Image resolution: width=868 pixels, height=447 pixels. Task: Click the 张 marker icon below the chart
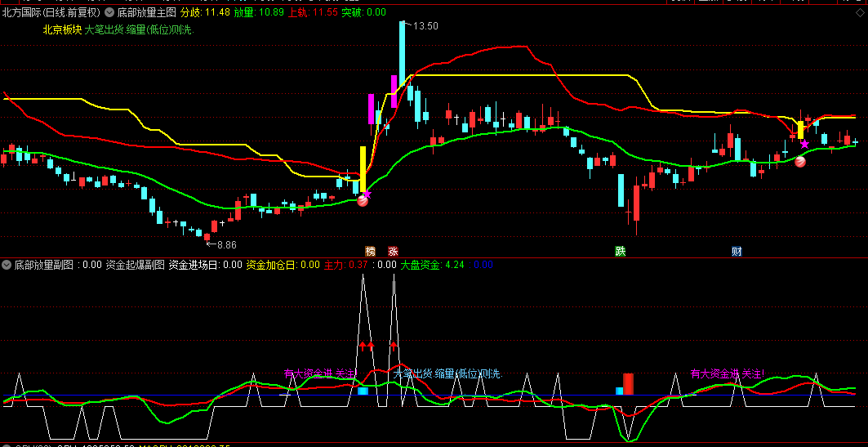393,252
